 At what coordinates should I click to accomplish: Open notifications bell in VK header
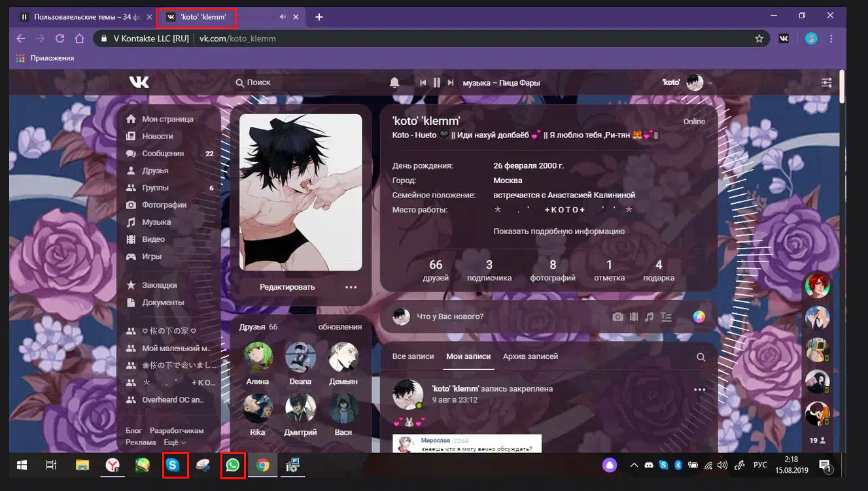(394, 82)
